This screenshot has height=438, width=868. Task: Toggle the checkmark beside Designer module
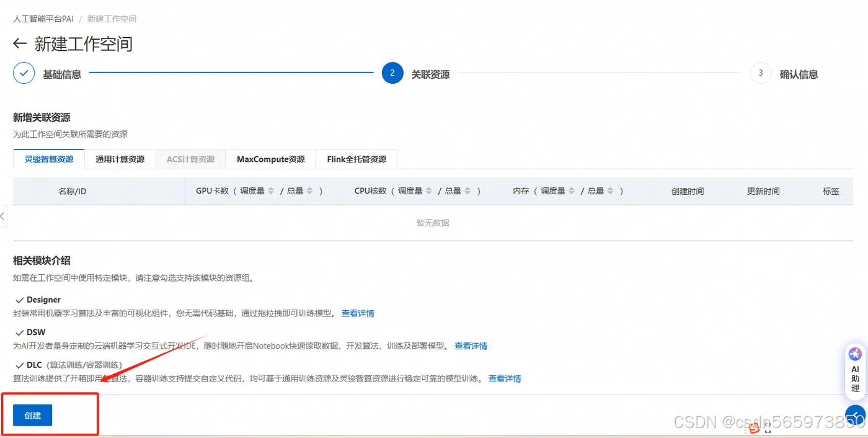coord(19,300)
